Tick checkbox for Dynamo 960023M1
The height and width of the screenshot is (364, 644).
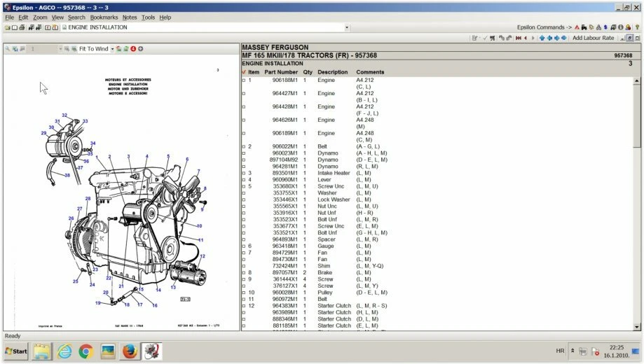tap(244, 153)
